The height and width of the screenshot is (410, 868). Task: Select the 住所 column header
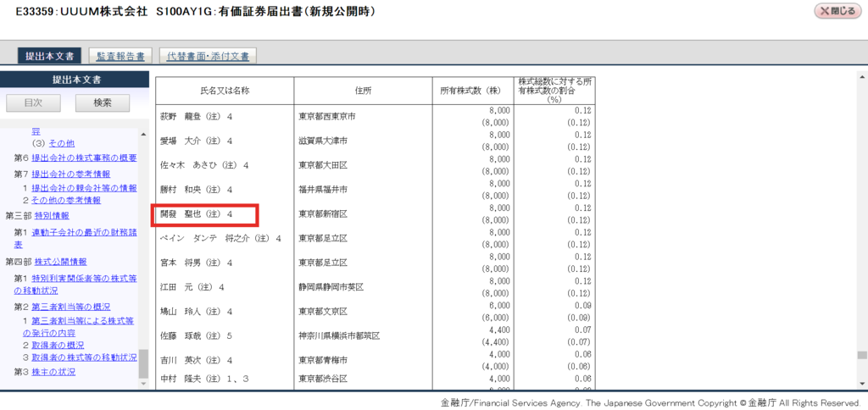(363, 91)
